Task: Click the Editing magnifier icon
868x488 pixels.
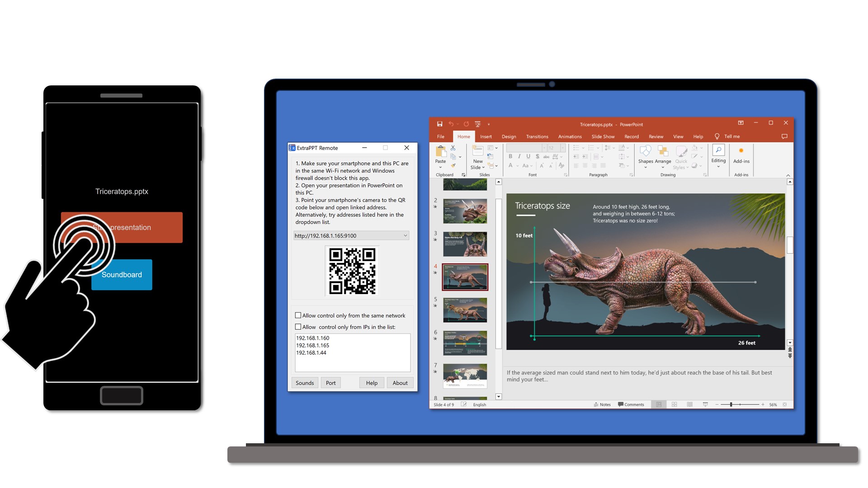Action: pos(718,150)
